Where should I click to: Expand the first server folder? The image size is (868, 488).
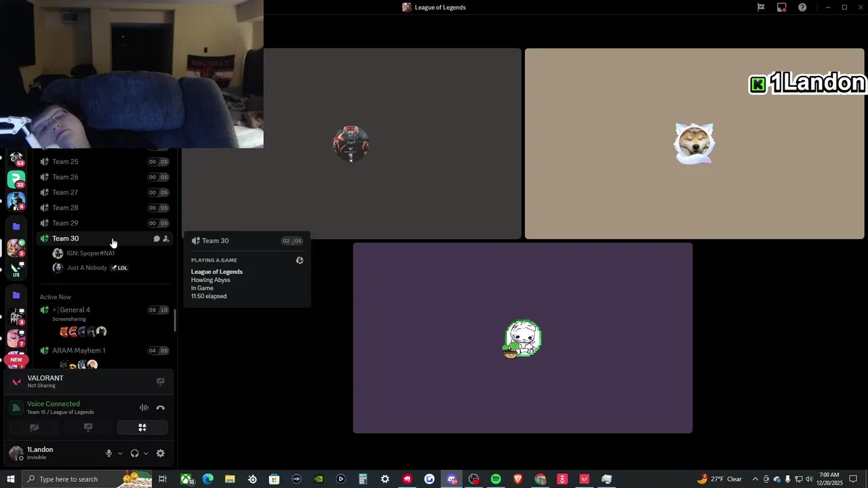16,226
